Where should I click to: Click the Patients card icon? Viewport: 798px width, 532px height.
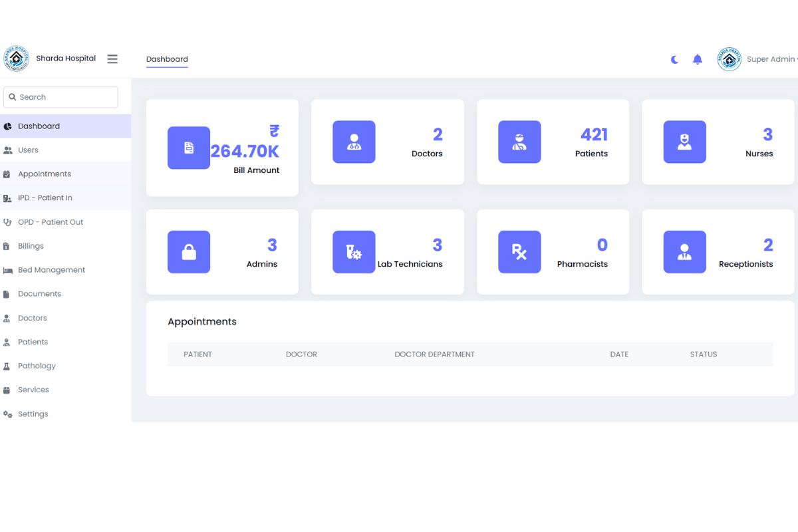coord(519,142)
